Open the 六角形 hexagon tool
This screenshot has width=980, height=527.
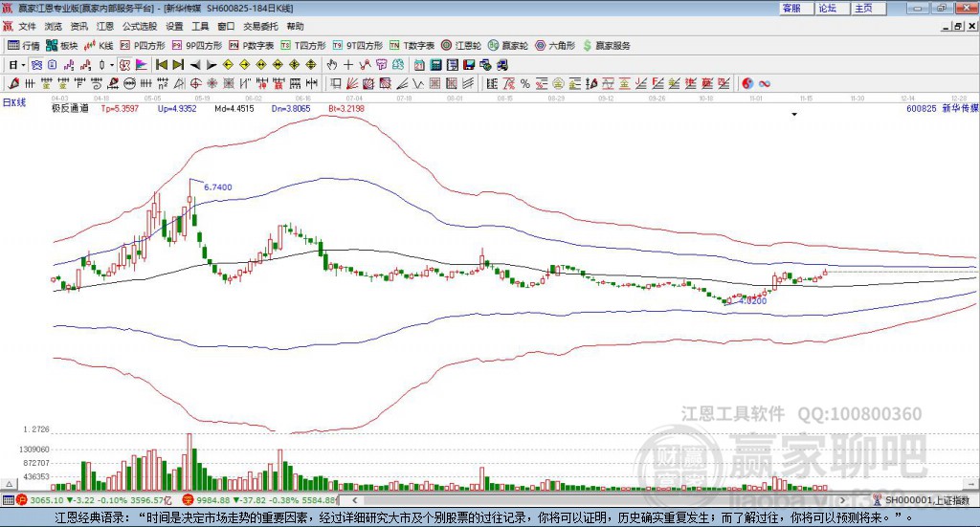coord(555,46)
